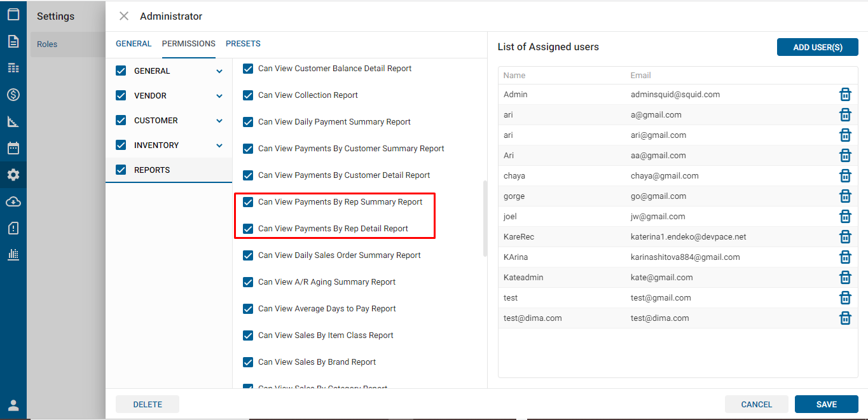Click the bar chart reports sidebar icon
This screenshot has height=420, width=868.
[13, 255]
